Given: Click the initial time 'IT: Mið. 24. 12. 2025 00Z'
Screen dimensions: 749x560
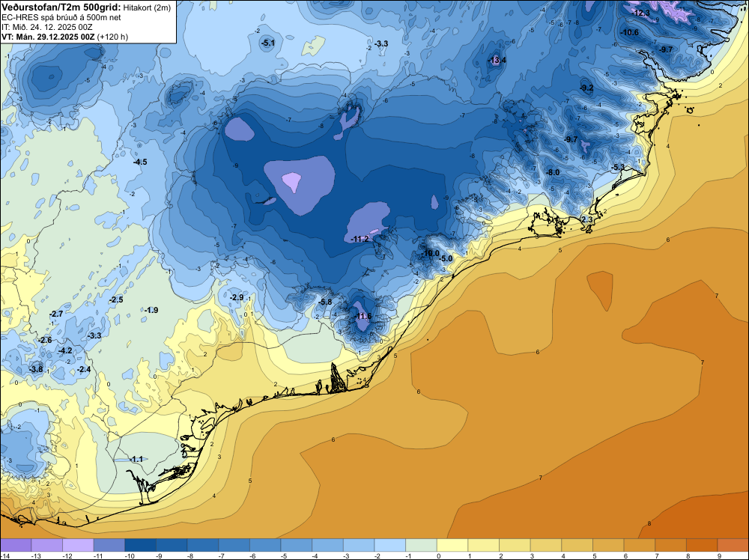Looking at the screenshot, I should (46, 27).
